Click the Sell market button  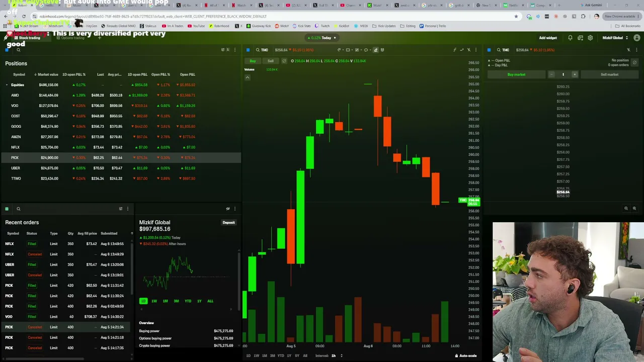click(x=609, y=74)
